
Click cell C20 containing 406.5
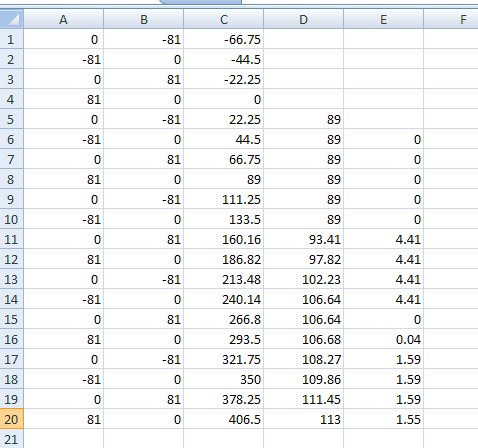pos(223,419)
